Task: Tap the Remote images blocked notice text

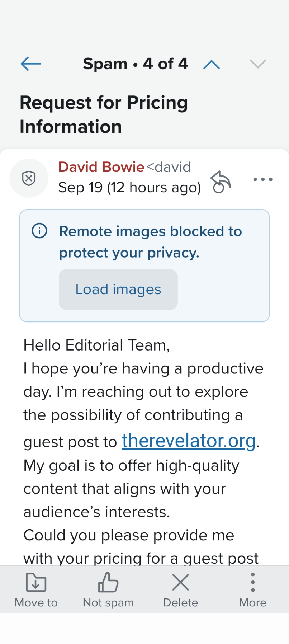Action: [x=150, y=242]
